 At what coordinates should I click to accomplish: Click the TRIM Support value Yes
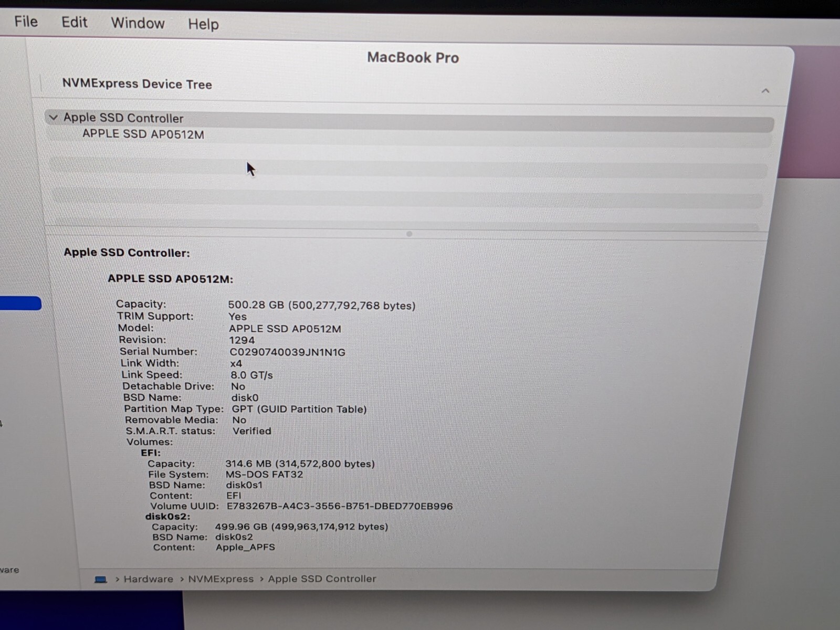tap(237, 317)
